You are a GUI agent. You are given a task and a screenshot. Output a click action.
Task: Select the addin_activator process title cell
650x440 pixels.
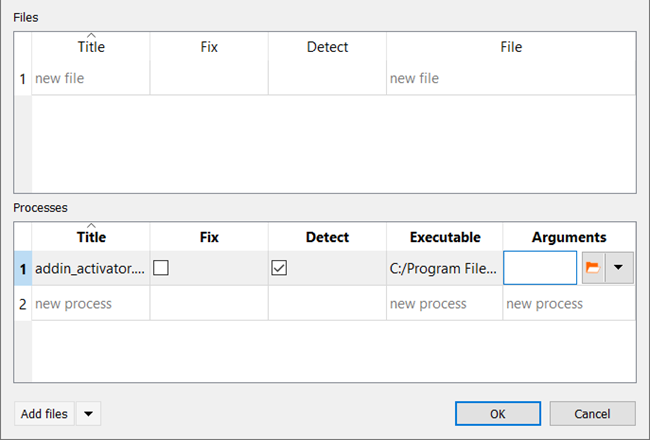coord(90,268)
